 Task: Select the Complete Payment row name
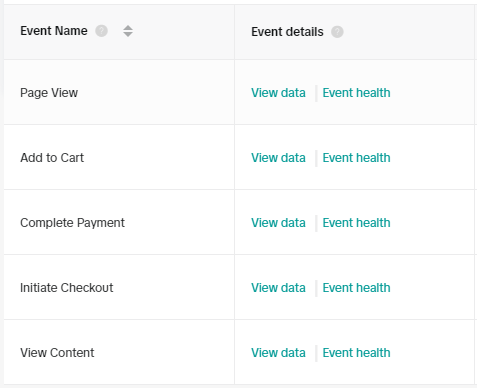coord(72,223)
